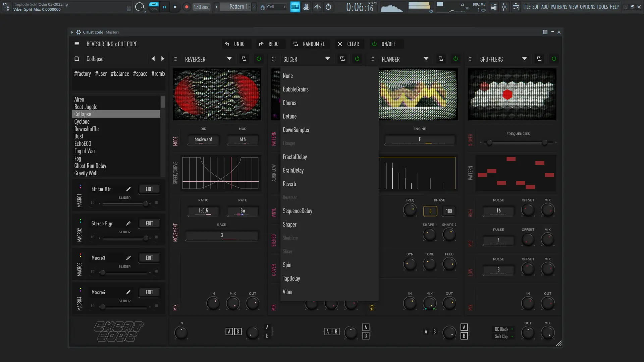Viewport: 644px width, 362px height.
Task: Toggle the Flanger module power button
Action: (455, 59)
